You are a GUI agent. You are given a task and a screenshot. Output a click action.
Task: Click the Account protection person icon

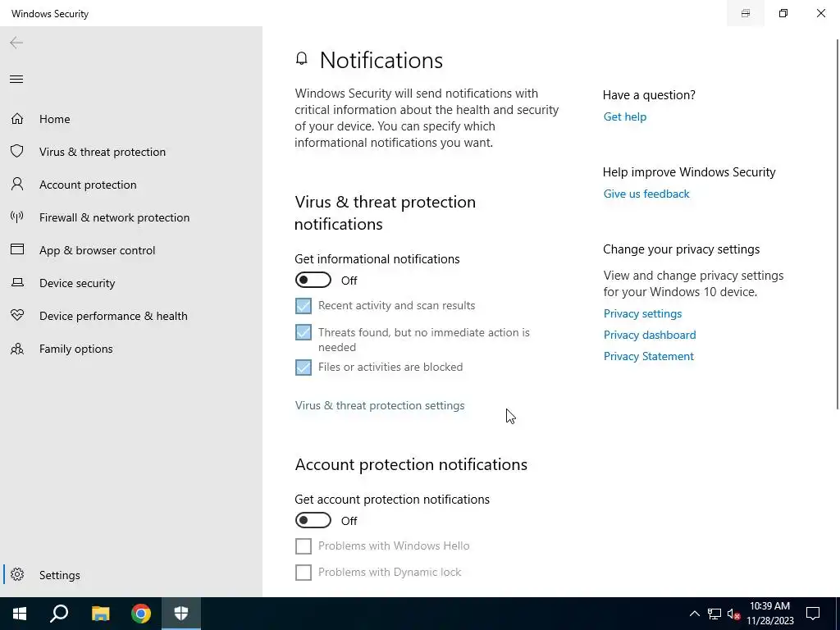17,185
